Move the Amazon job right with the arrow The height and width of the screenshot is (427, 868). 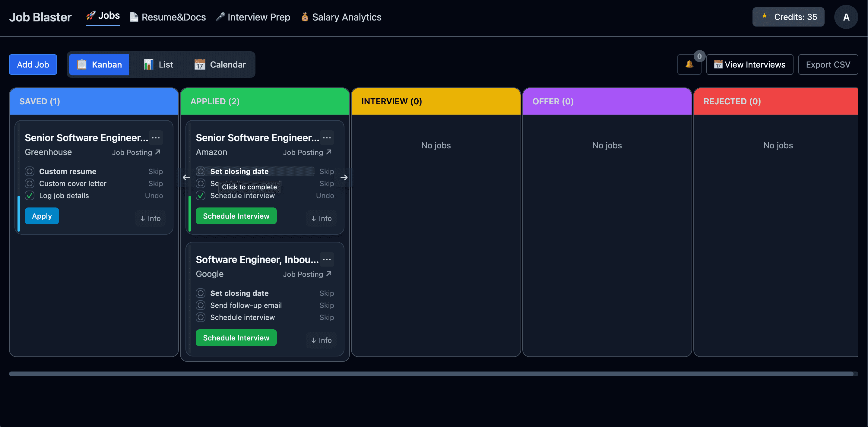(344, 177)
